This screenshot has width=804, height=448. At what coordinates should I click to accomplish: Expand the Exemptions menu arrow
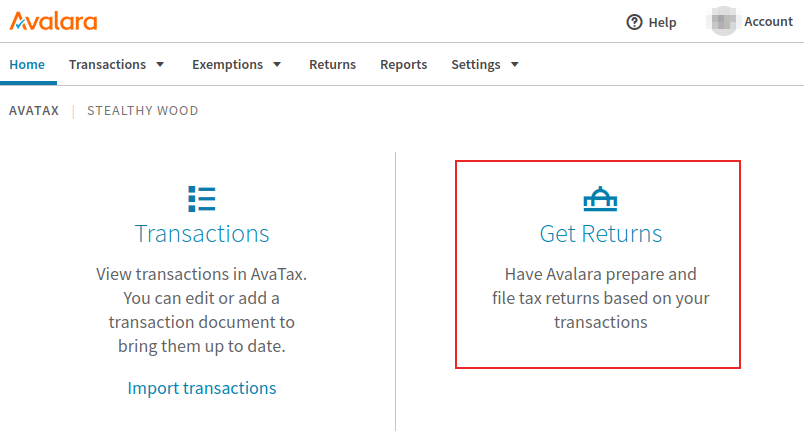point(277,65)
